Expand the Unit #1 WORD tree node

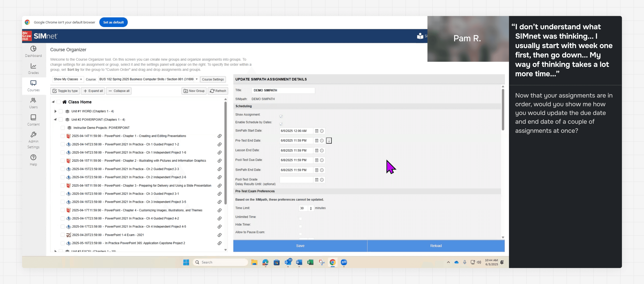coord(55,111)
